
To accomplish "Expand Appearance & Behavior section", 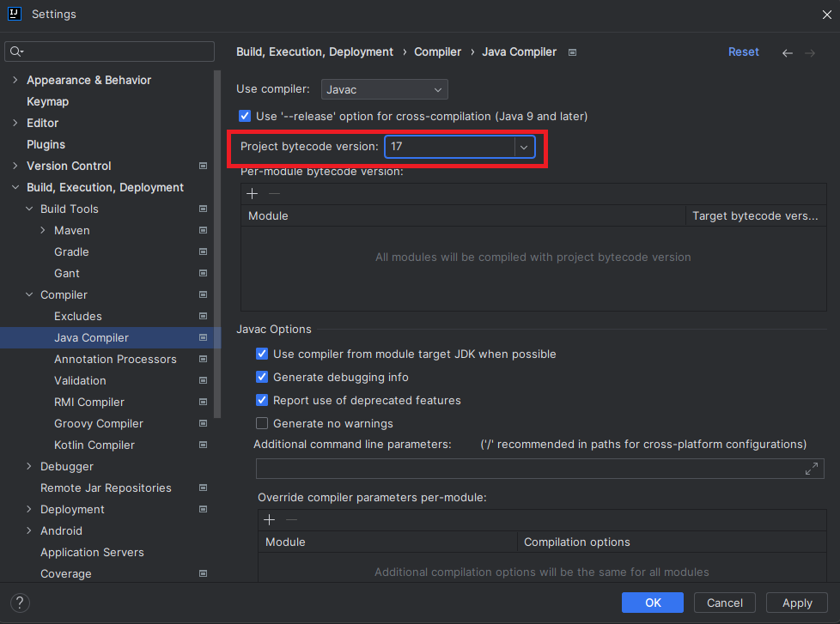I will [15, 80].
